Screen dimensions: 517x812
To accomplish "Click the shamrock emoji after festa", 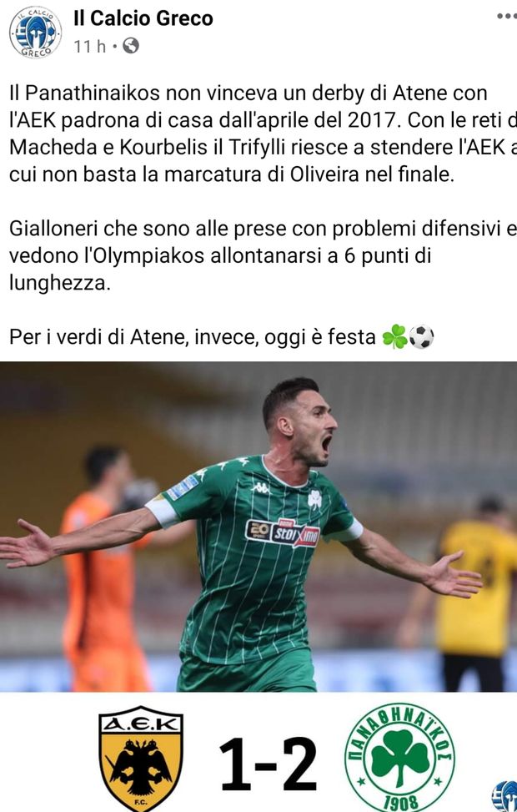I will click(x=394, y=337).
